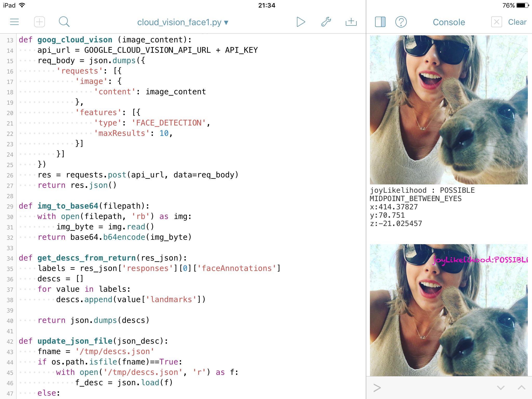Open the sidebar file browser menu
Screen dimensions: 532x399
15,22
